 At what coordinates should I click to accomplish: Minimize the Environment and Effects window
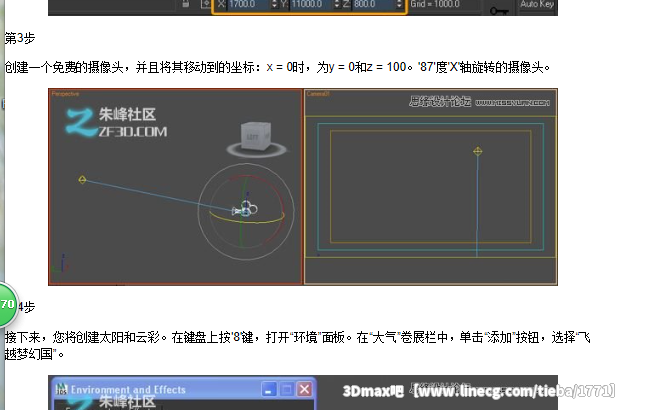(x=268, y=390)
